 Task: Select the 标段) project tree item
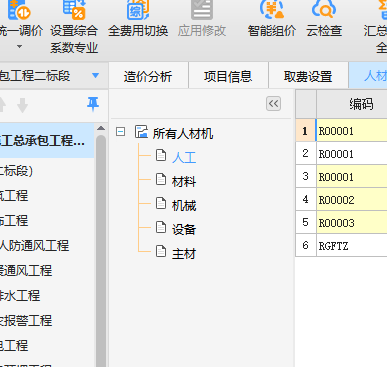tap(16, 171)
